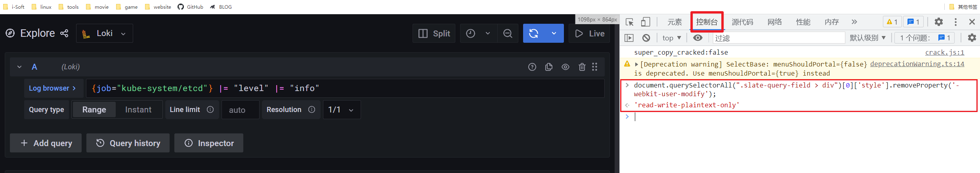
Task: Select the Range query type
Action: pos(94,110)
